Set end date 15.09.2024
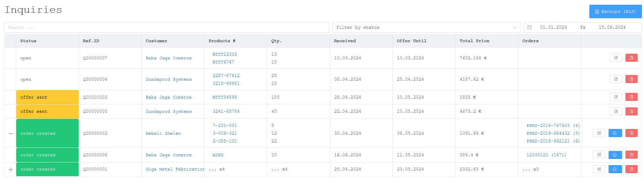The width and height of the screenshot is (644, 184). 612,27
